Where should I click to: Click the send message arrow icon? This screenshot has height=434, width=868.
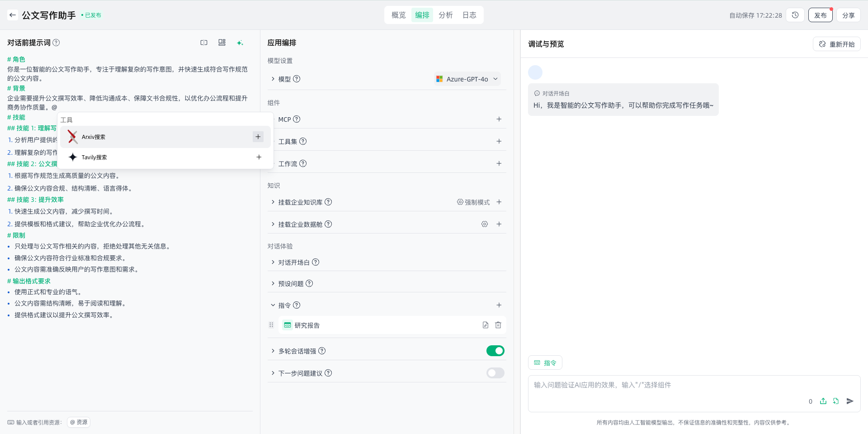(x=850, y=401)
